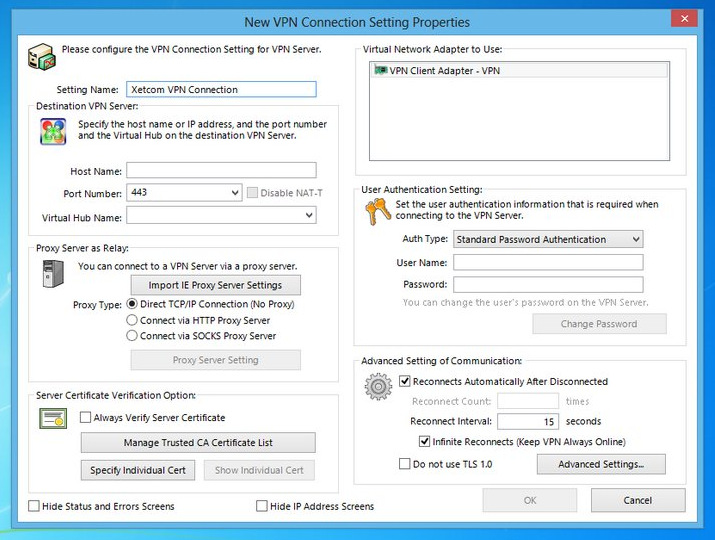Click the VPN server computer icon
This screenshot has height=540, width=715.
pos(42,57)
